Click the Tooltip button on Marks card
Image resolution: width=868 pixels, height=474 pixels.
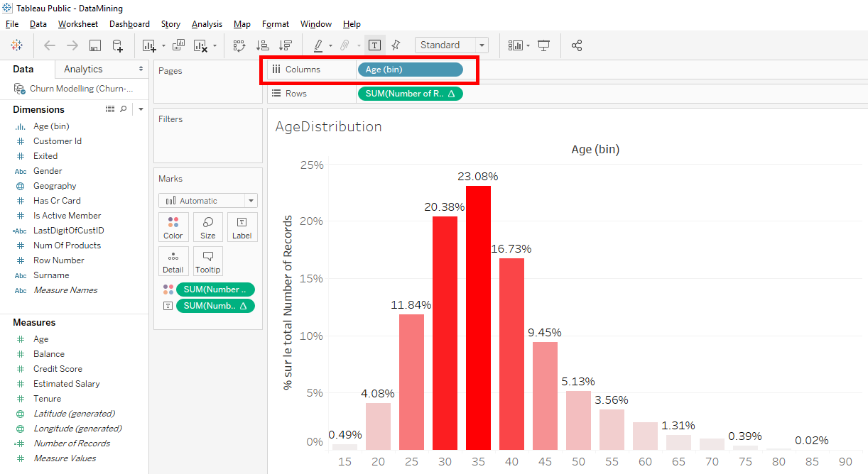[208, 261]
